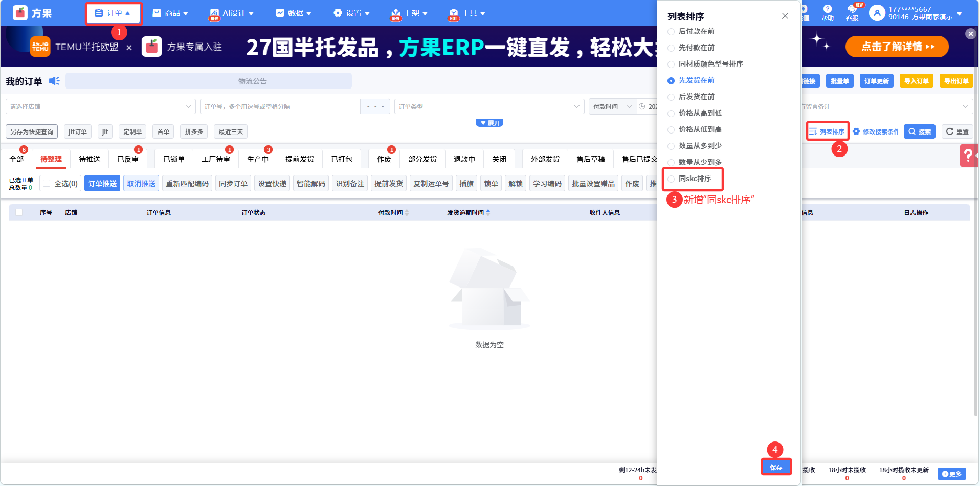The width and height of the screenshot is (980, 486).
Task: Dismiss the promotional banner close icon
Action: pos(970,34)
